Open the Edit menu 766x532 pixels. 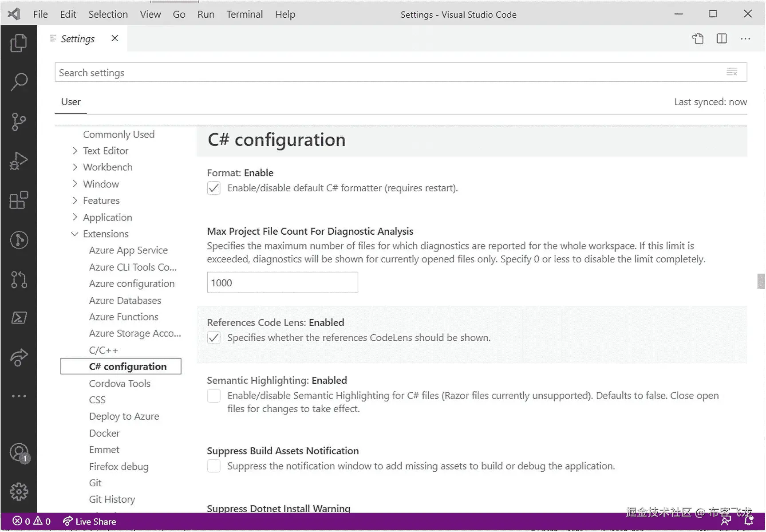tap(68, 14)
